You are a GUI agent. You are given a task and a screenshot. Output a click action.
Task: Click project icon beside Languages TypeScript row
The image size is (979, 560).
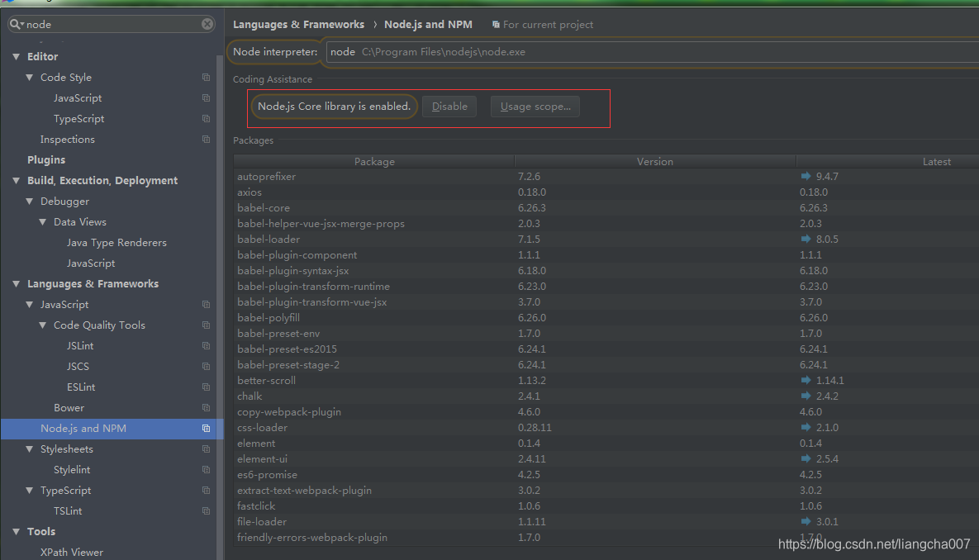click(206, 490)
